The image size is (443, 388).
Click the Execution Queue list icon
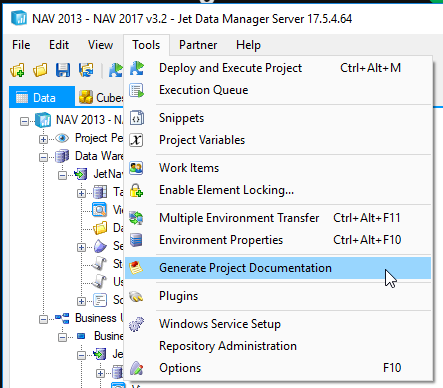point(137,90)
